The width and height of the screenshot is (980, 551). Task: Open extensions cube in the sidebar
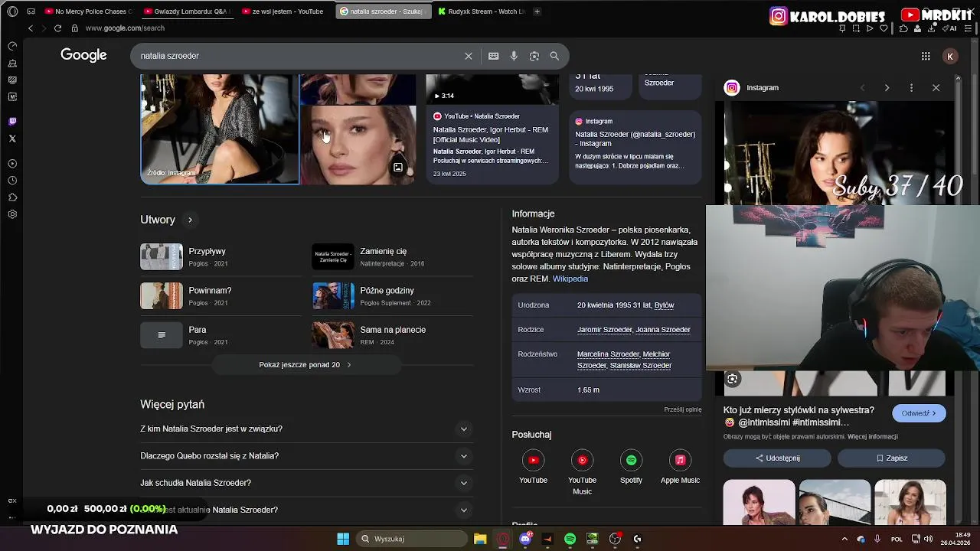[x=12, y=197]
